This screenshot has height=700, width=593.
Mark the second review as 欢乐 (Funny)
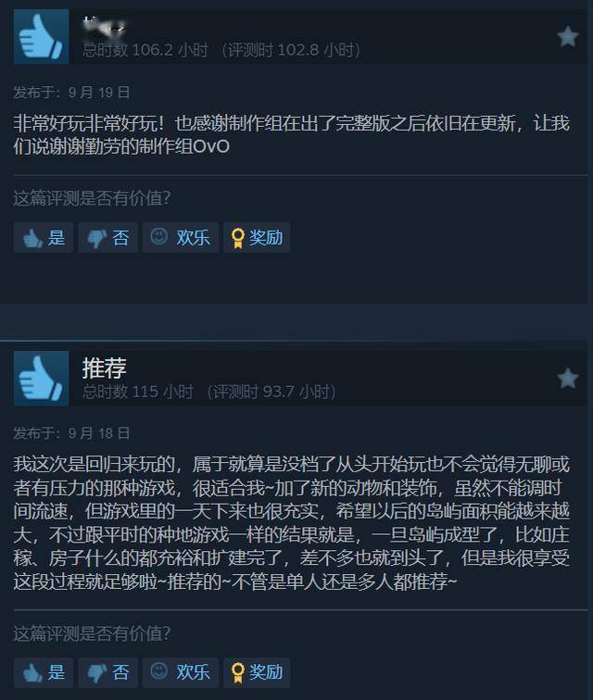(x=181, y=672)
